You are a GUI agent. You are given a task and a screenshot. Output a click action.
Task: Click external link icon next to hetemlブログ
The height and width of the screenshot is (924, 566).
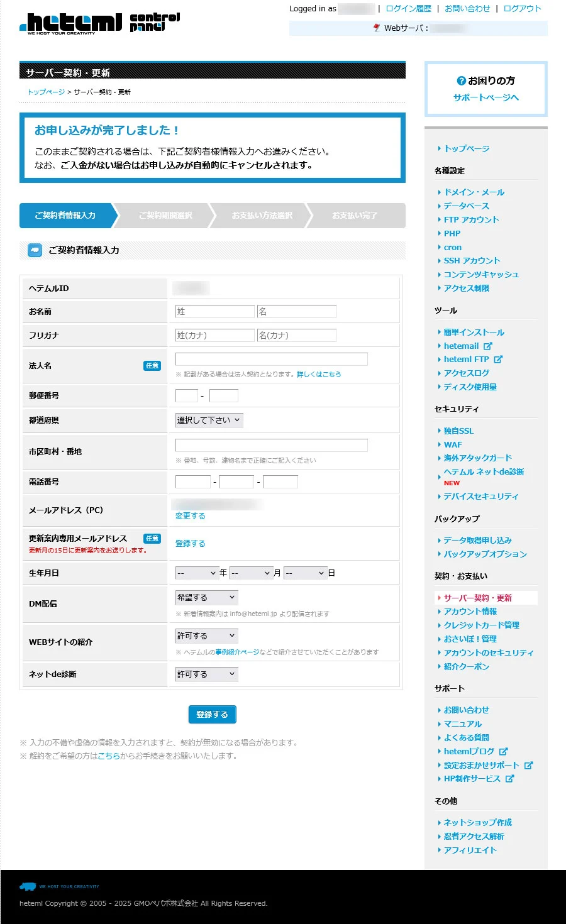(504, 751)
